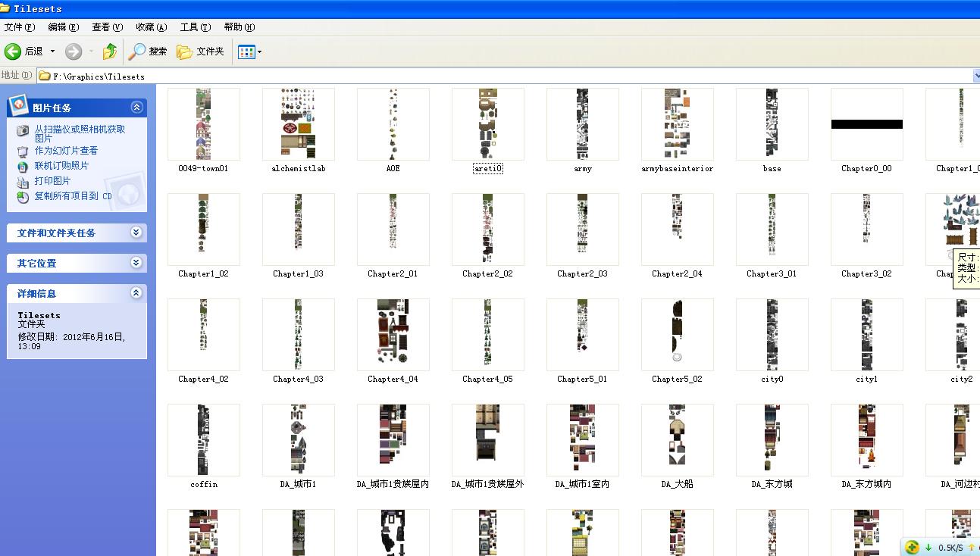Select the 0049-town01 thumbnail
980x556 pixels.
click(204, 124)
